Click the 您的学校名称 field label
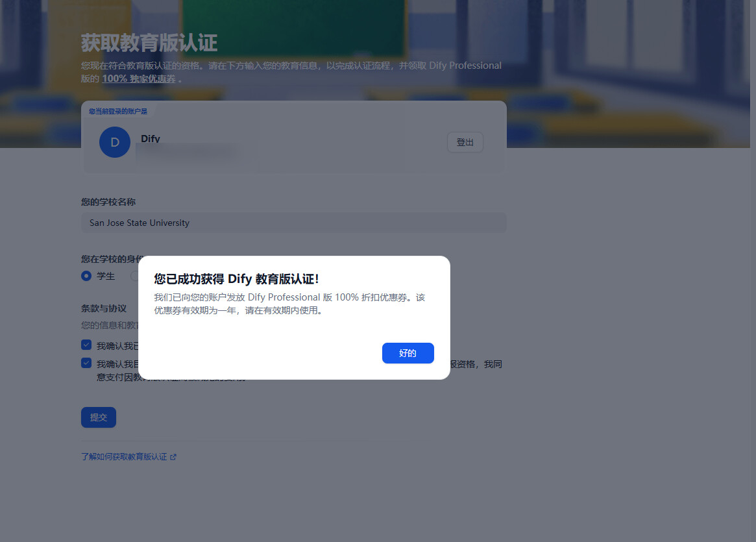Image resolution: width=756 pixels, height=542 pixels. [108, 202]
